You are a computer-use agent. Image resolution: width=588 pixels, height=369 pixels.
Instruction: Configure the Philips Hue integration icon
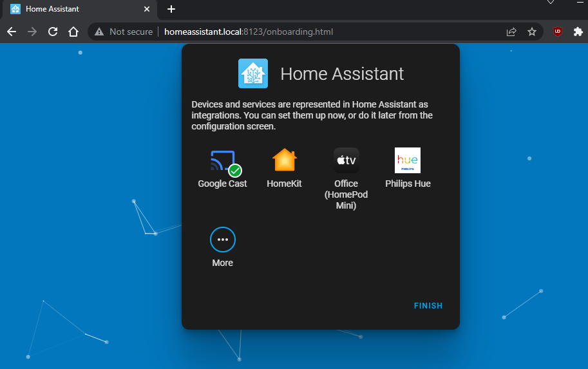pos(408,160)
